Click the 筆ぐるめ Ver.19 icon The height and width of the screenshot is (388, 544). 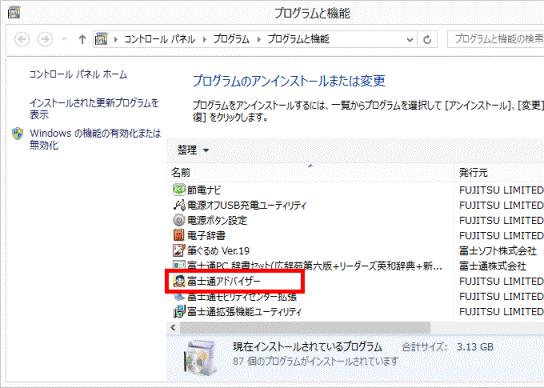point(179,250)
